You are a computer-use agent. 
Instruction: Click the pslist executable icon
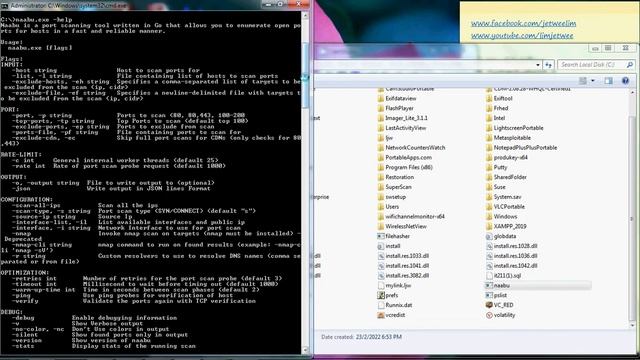click(x=489, y=295)
